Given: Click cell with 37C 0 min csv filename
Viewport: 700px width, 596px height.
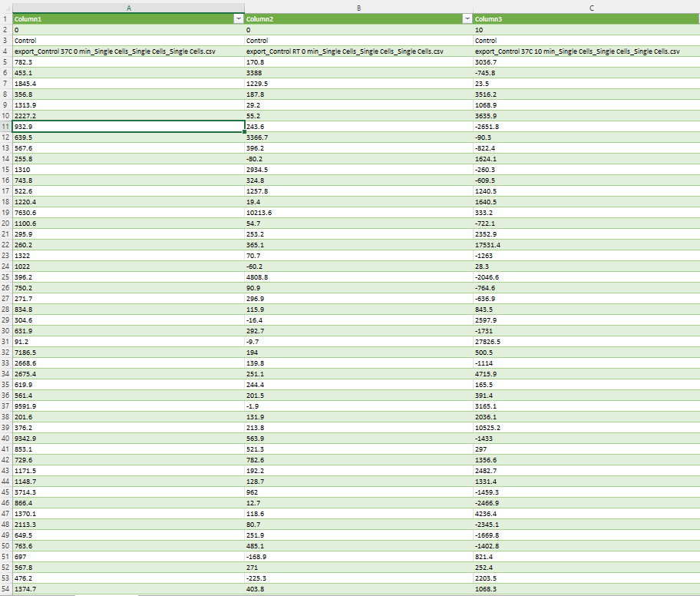Looking at the screenshot, I should point(129,51).
